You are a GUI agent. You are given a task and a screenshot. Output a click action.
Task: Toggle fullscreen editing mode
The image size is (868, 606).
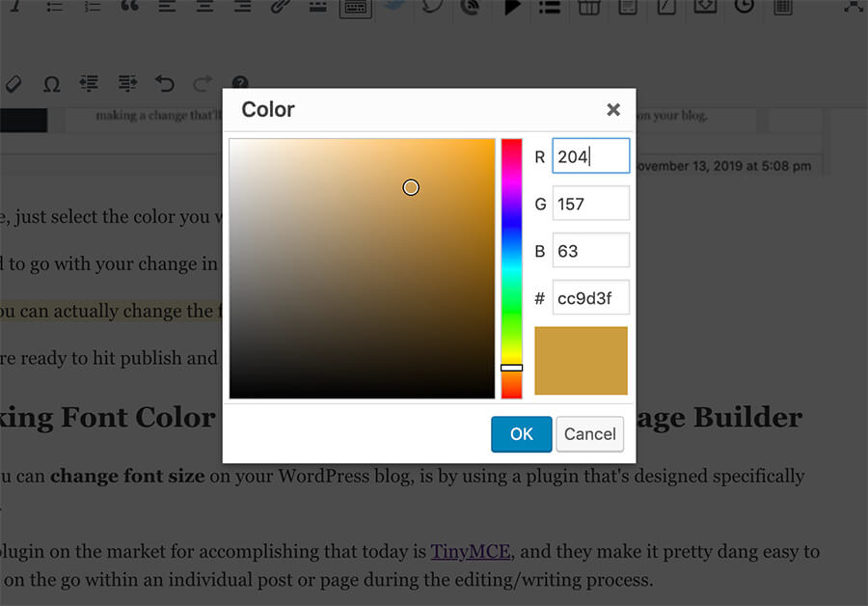(x=854, y=10)
